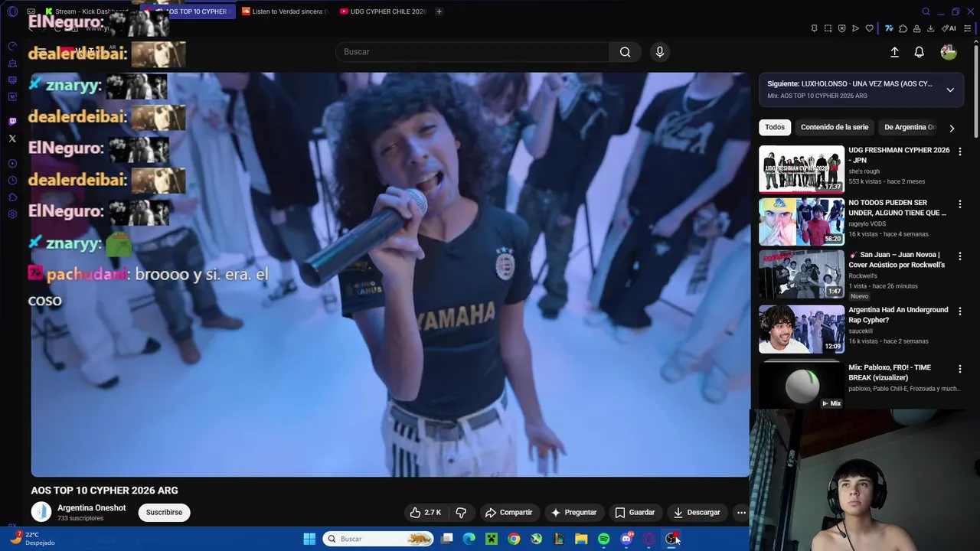
Task: Open the rageylo VODS video thumbnail
Action: pyautogui.click(x=802, y=222)
